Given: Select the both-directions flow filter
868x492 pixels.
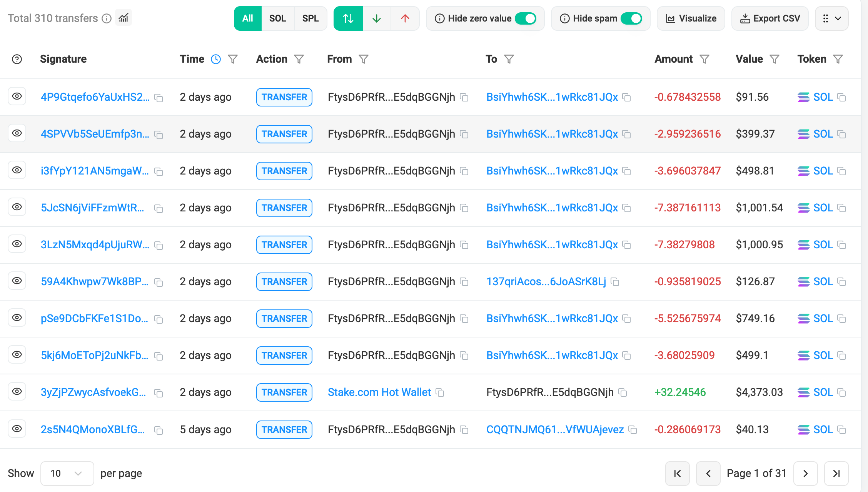Looking at the screenshot, I should (x=348, y=18).
